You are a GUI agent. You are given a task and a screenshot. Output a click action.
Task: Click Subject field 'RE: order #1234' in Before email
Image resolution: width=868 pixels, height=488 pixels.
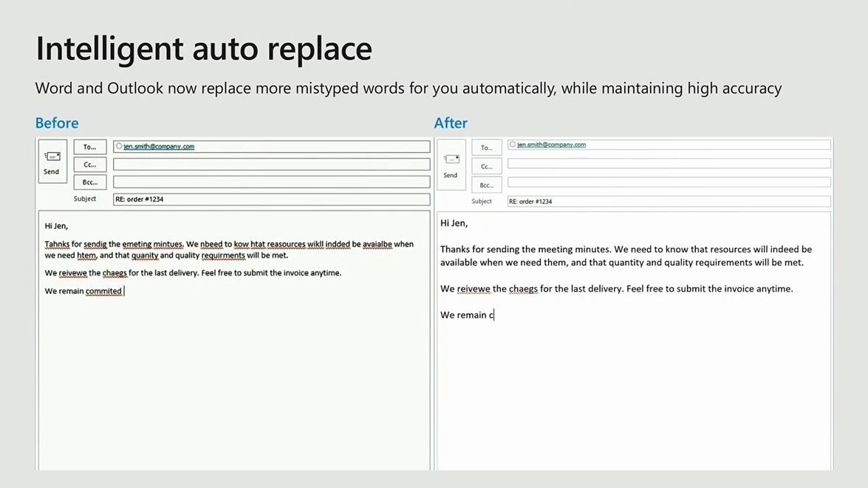click(x=271, y=199)
